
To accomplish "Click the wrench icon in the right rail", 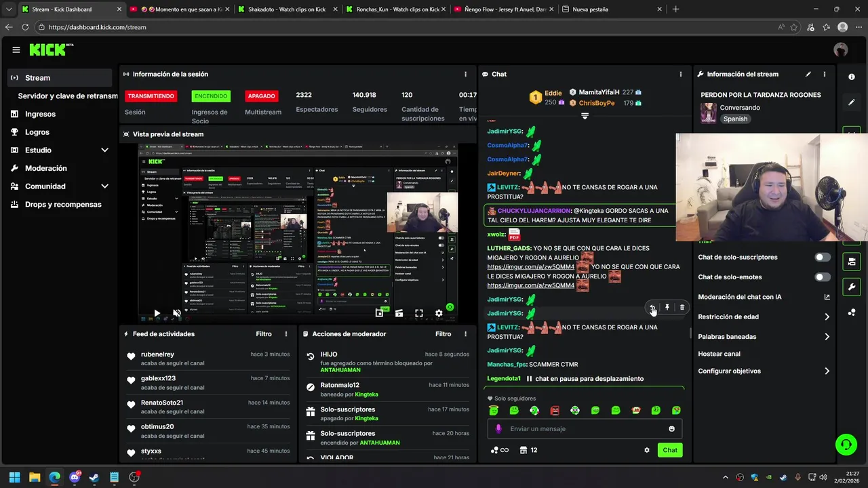I will click(x=852, y=287).
